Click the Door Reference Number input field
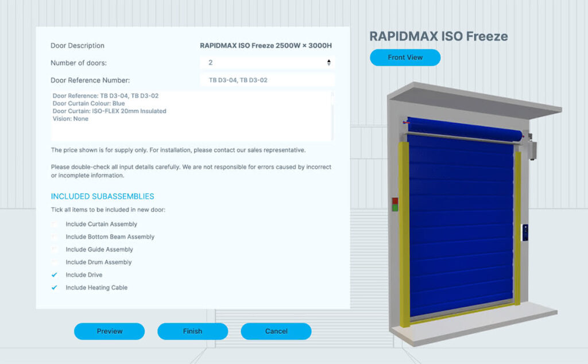Image resolution: width=588 pixels, height=364 pixels. tap(267, 80)
